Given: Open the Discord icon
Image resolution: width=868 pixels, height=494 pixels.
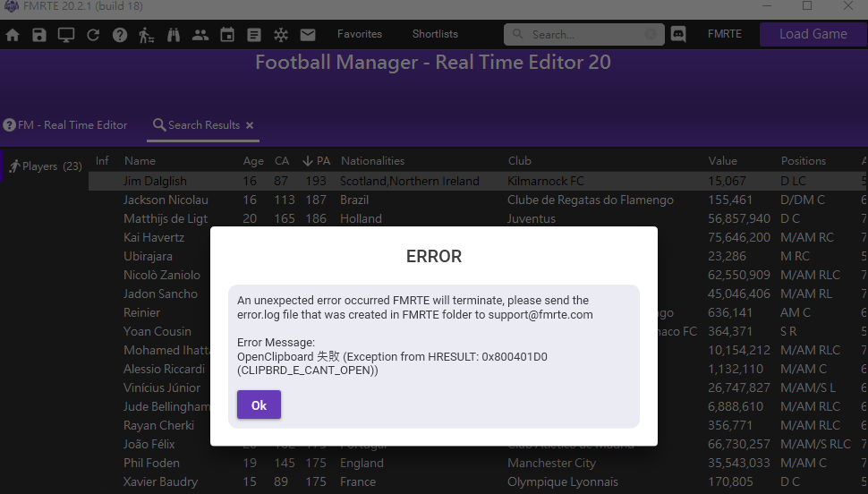Looking at the screenshot, I should (678, 34).
